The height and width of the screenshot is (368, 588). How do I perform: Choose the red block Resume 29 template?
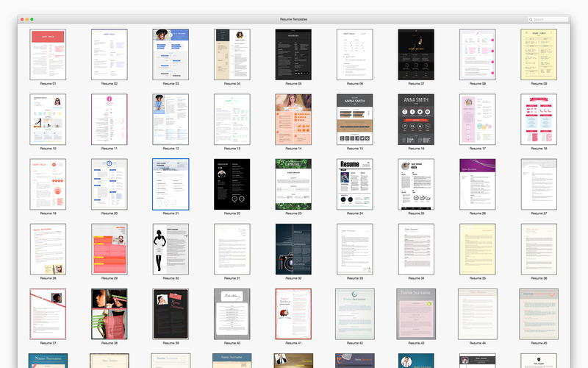(x=109, y=250)
